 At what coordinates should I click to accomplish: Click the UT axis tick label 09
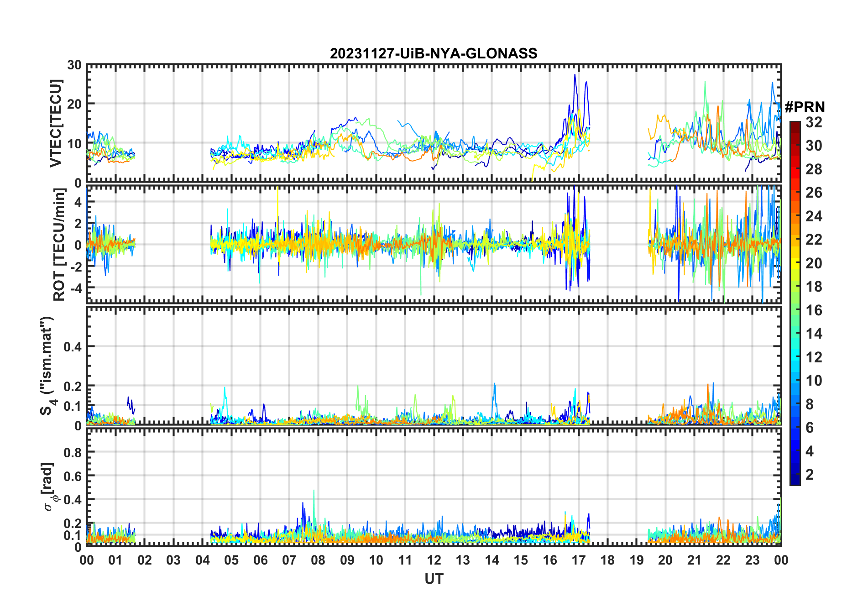click(347, 560)
